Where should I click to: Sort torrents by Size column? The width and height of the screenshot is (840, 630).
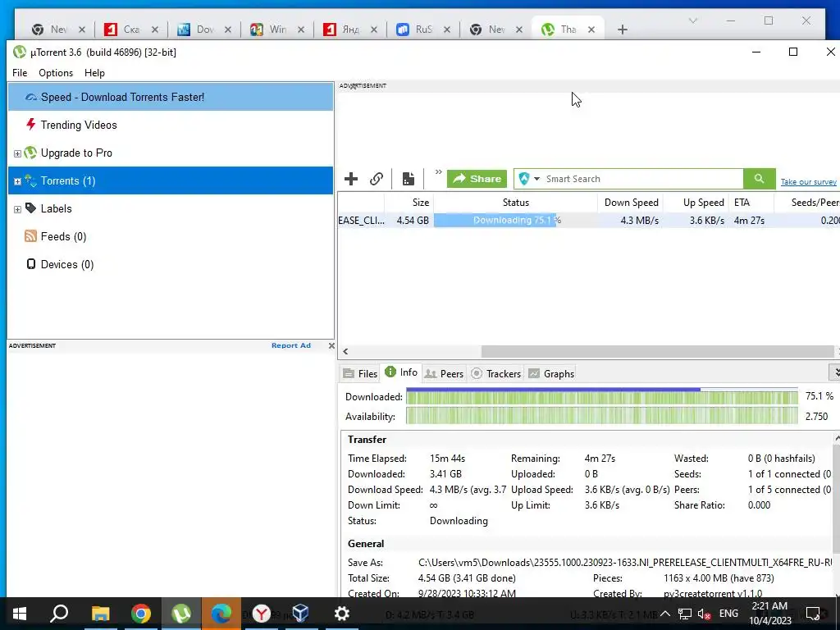pos(409,203)
